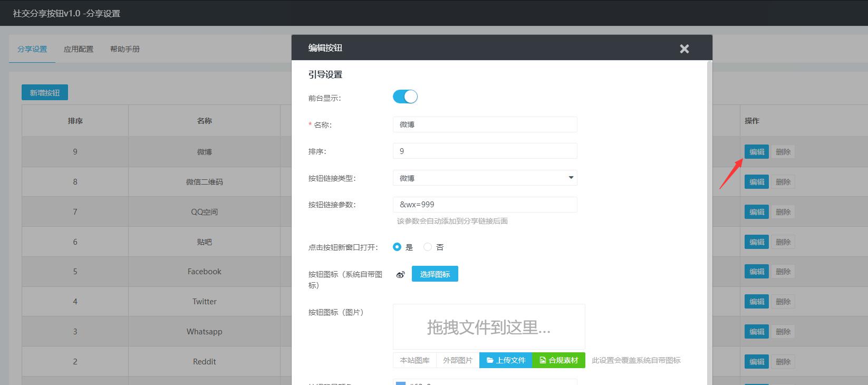
Task: Click the 排序 input field
Action: pyautogui.click(x=485, y=151)
